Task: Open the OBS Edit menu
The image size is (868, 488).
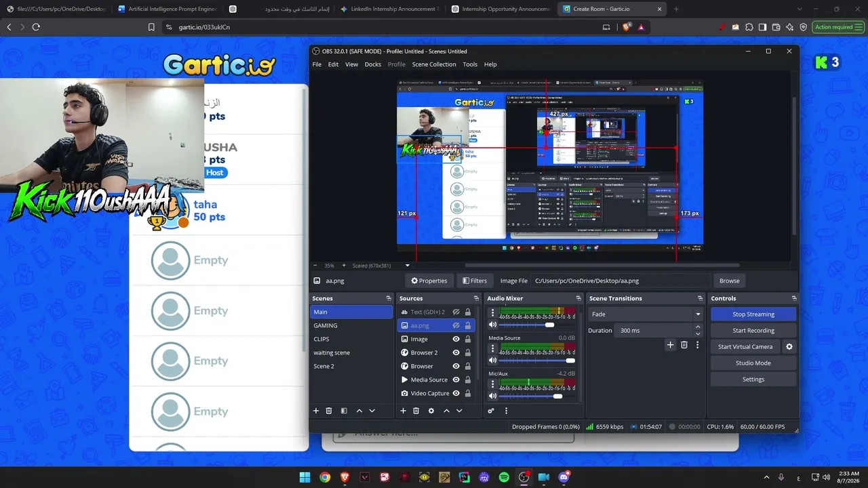Action: [333, 64]
